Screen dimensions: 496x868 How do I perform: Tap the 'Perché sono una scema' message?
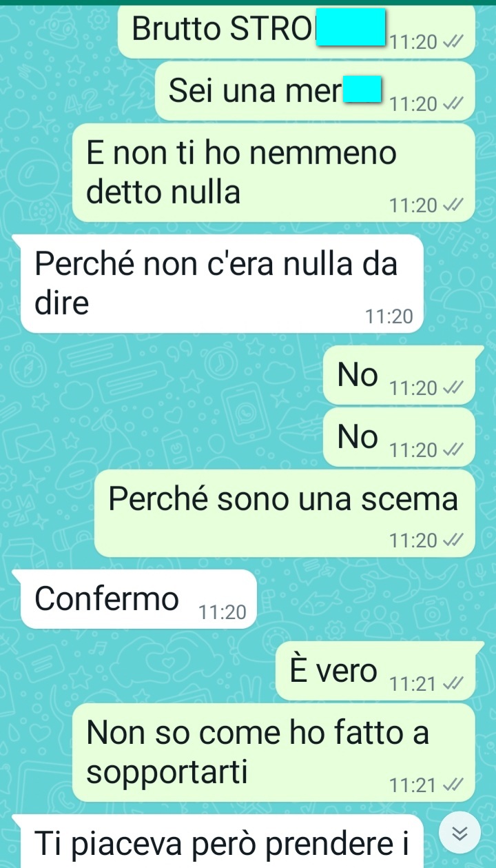point(285,513)
